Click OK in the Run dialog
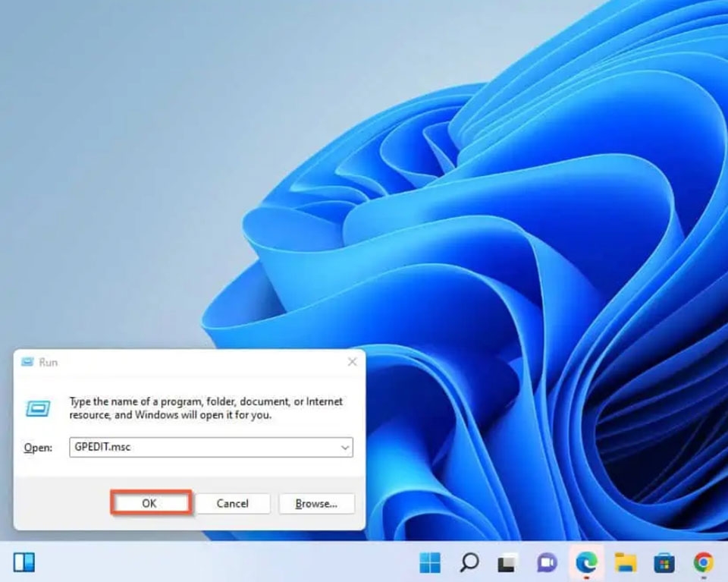Viewport: 728px width, 582px height. coord(150,503)
